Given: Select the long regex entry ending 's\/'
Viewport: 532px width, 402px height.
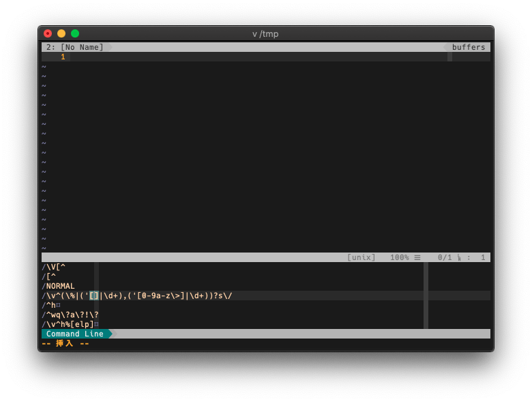Looking at the screenshot, I should (x=137, y=296).
